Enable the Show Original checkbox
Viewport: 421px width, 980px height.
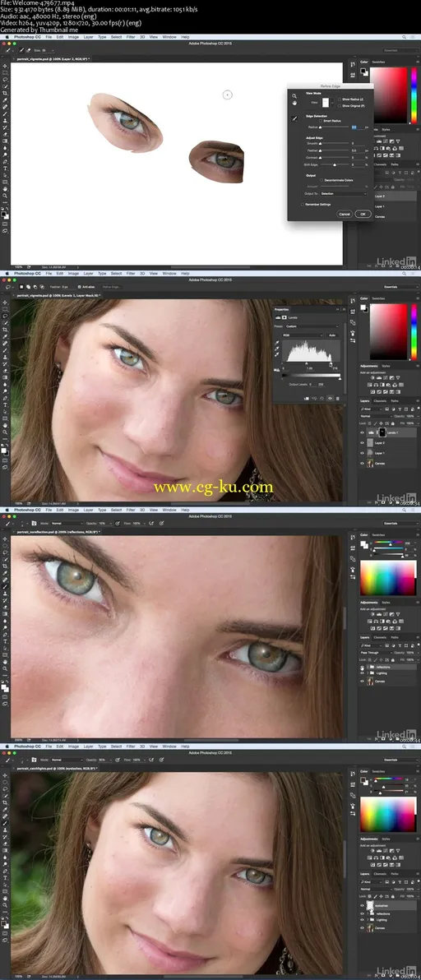(339, 105)
